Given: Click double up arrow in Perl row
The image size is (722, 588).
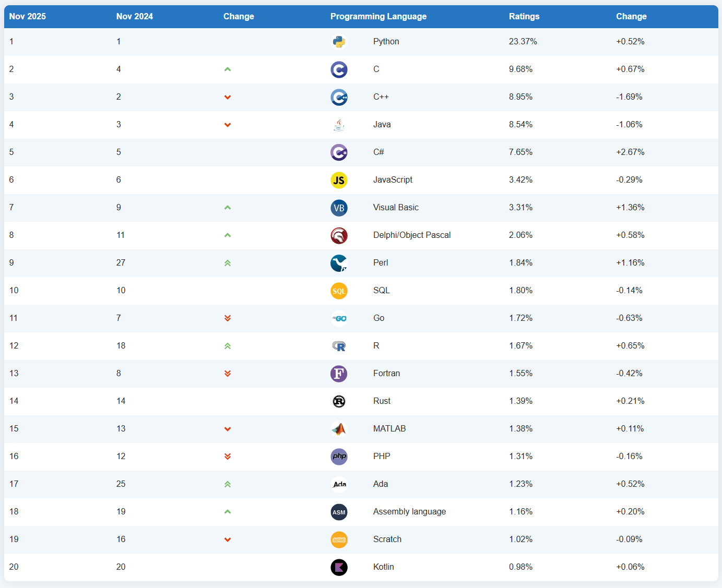Looking at the screenshot, I should [x=228, y=263].
